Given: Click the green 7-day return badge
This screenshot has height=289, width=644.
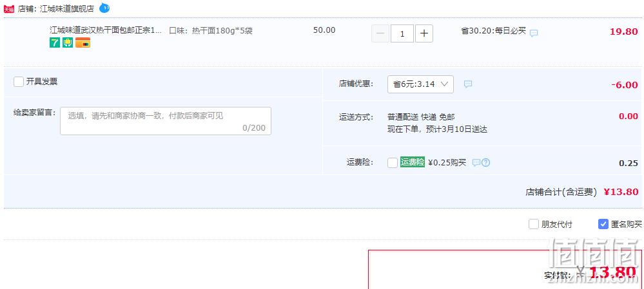Looking at the screenshot, I should click(55, 42).
